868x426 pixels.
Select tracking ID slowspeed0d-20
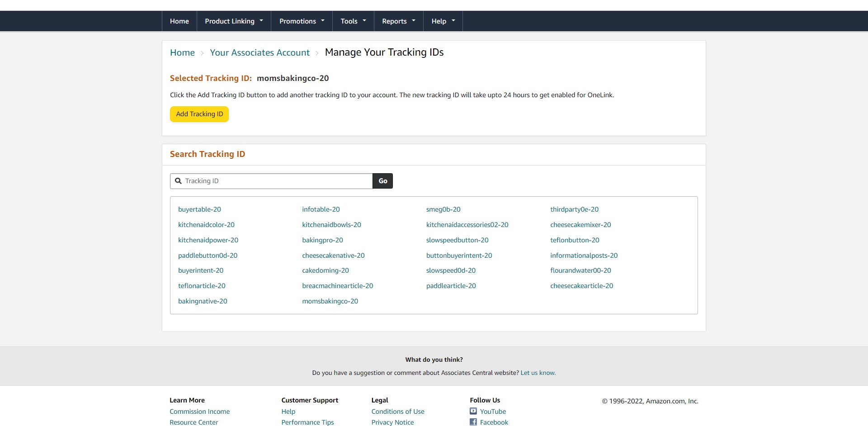(x=451, y=270)
